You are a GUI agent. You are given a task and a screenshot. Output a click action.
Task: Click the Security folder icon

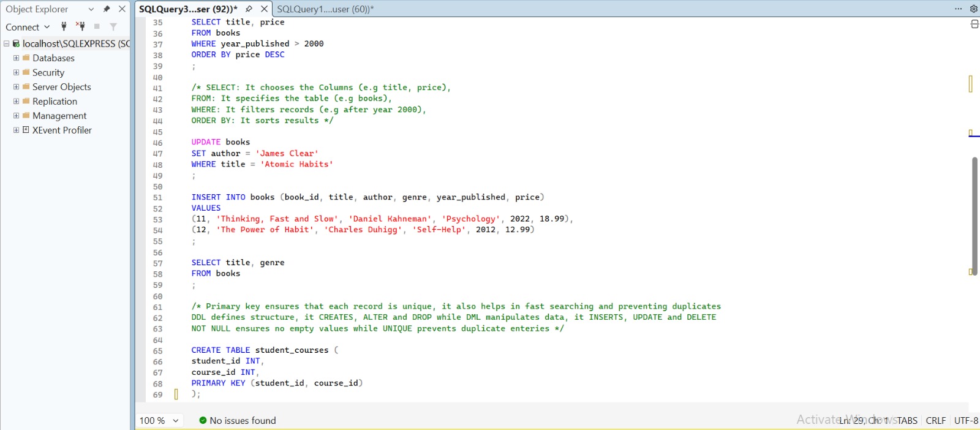[x=26, y=72]
